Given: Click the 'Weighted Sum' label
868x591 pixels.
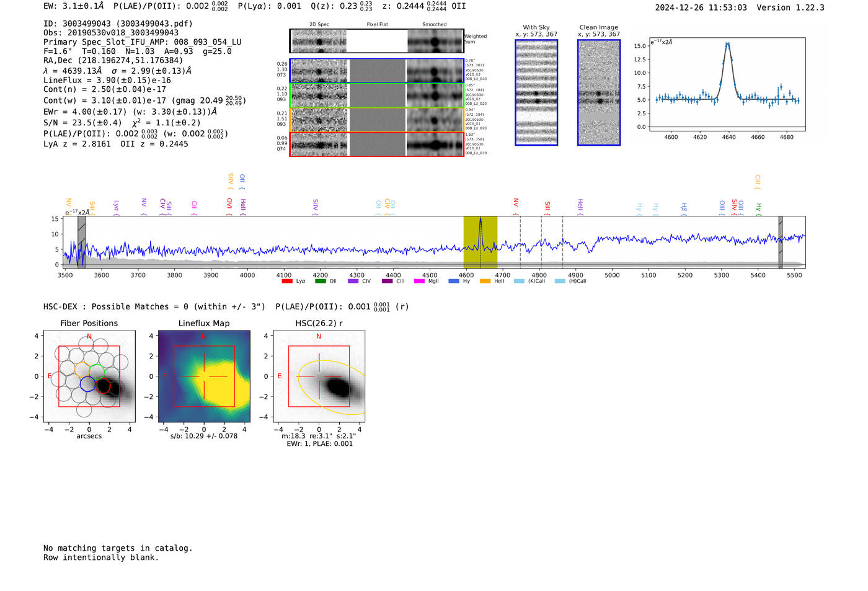Looking at the screenshot, I should pos(476,39).
